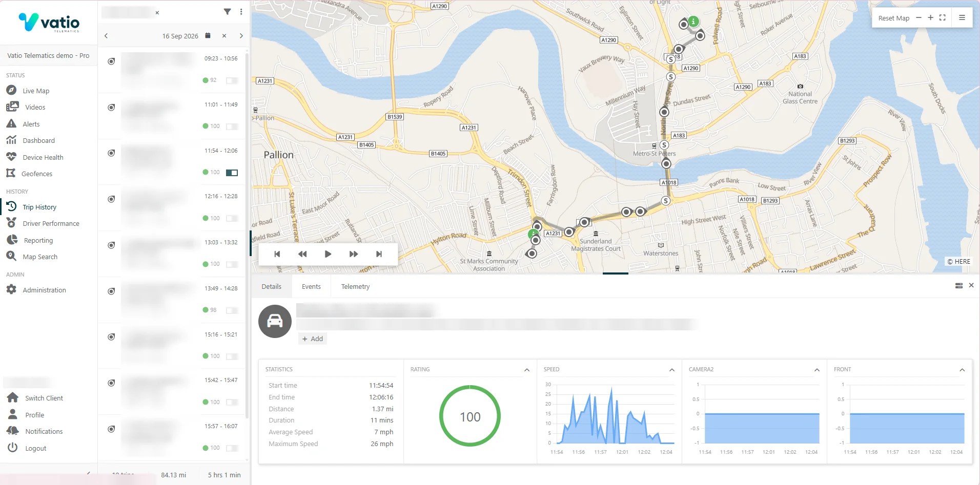The height and width of the screenshot is (485, 980).
Task: Select Trip History menu item
Action: [x=39, y=207]
